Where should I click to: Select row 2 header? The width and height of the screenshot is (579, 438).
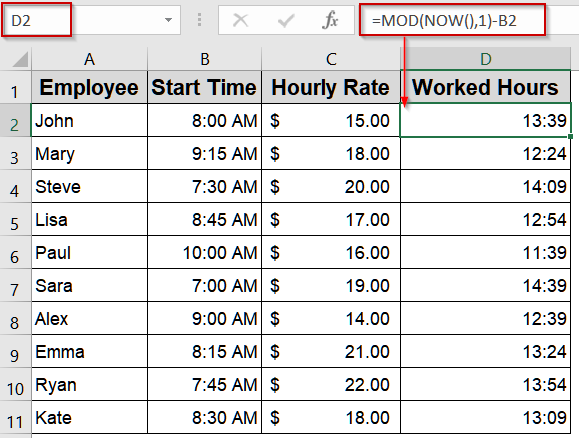[15, 120]
